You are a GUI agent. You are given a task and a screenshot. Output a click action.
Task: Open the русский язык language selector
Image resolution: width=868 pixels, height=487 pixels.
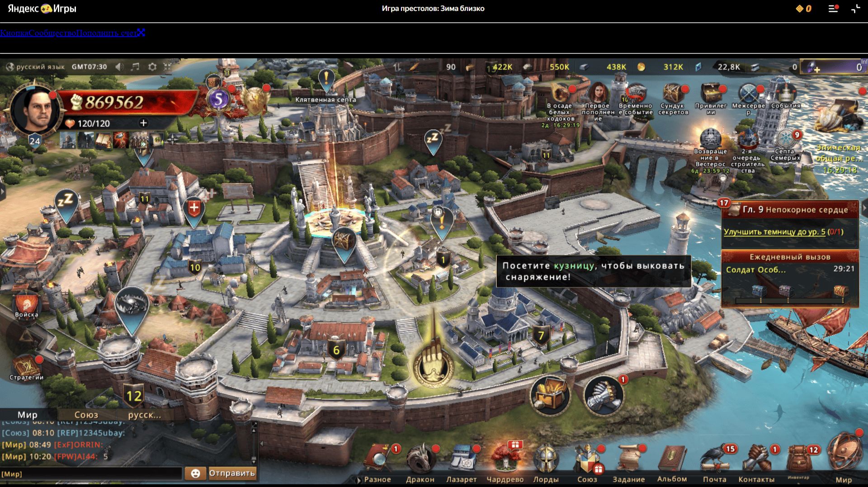click(x=35, y=67)
